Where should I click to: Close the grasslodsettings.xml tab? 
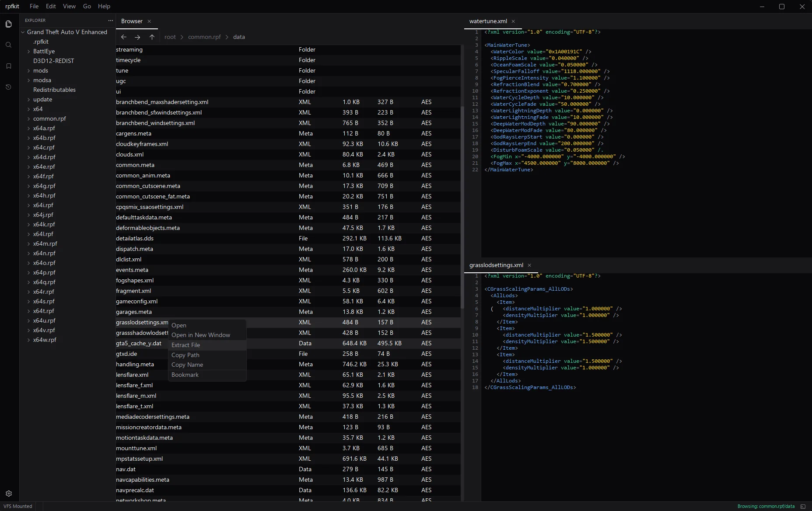[529, 265]
